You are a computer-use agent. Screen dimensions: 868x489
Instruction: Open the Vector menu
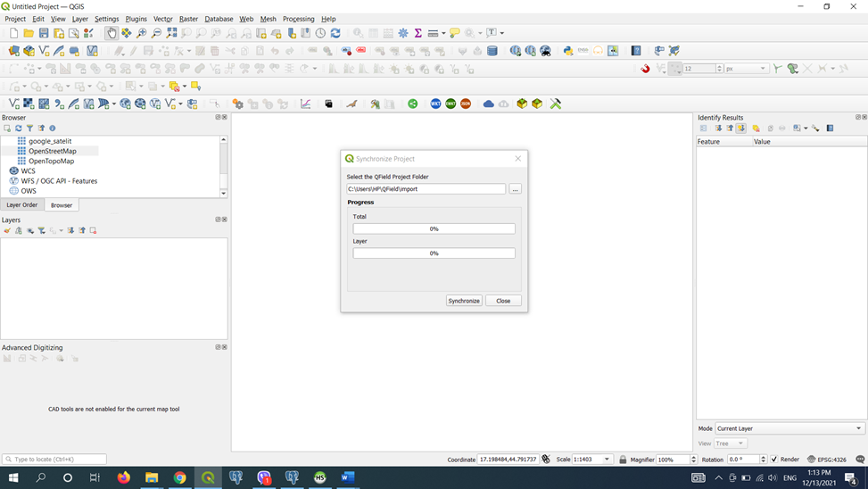162,19
